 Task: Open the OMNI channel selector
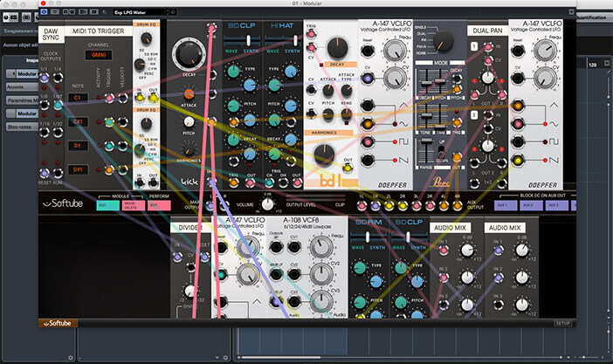97,56
